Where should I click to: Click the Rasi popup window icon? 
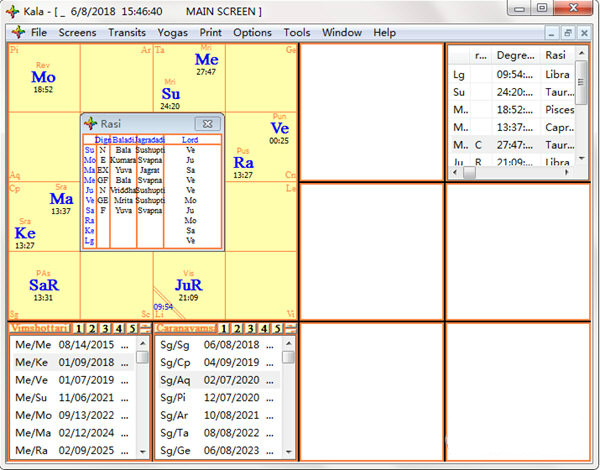91,123
